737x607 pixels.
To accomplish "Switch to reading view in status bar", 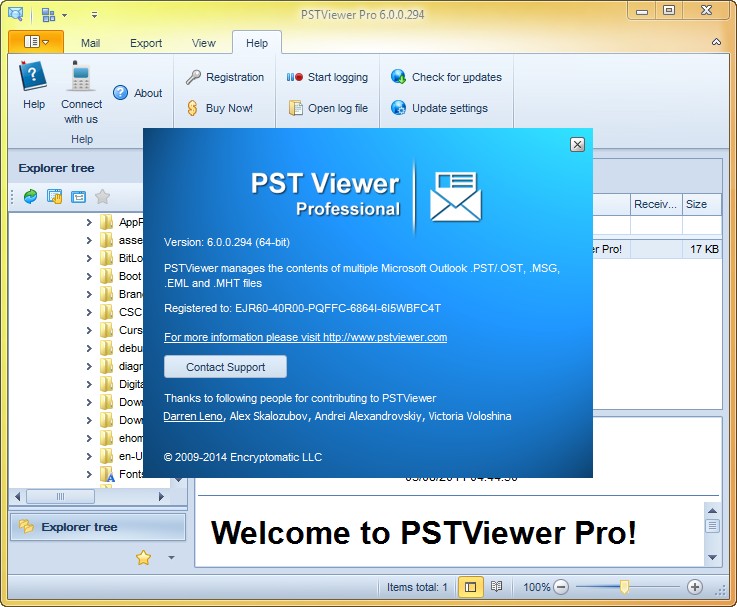I will pos(496,587).
